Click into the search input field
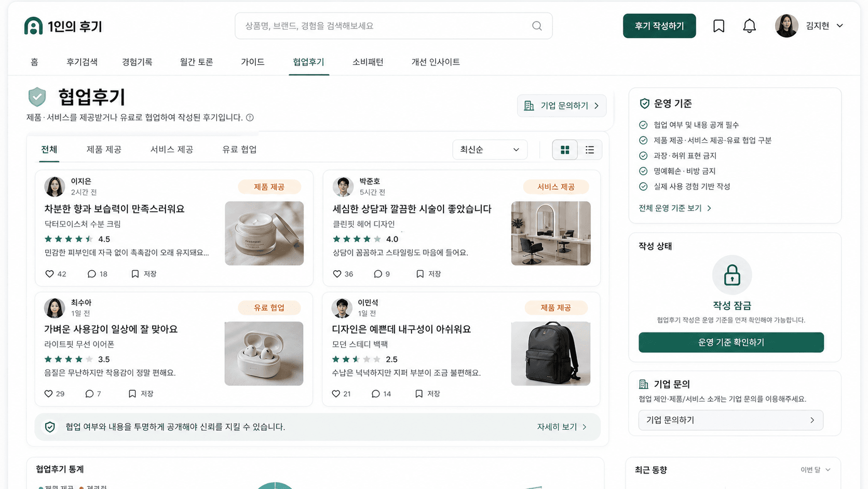 [x=394, y=26]
